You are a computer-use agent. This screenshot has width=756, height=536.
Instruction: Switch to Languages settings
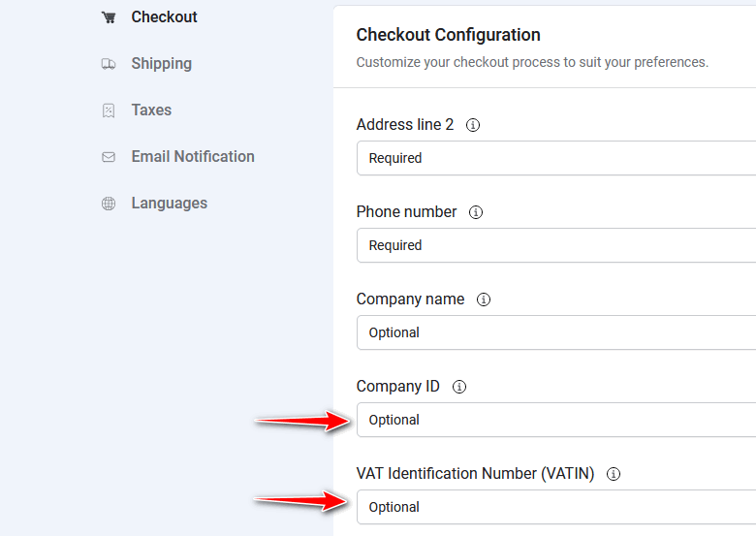click(169, 204)
